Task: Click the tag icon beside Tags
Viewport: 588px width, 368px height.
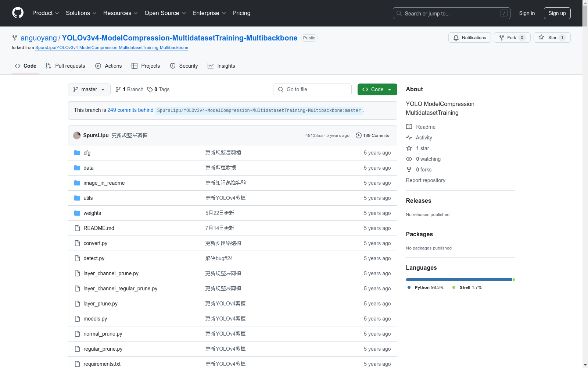Action: coord(150,89)
